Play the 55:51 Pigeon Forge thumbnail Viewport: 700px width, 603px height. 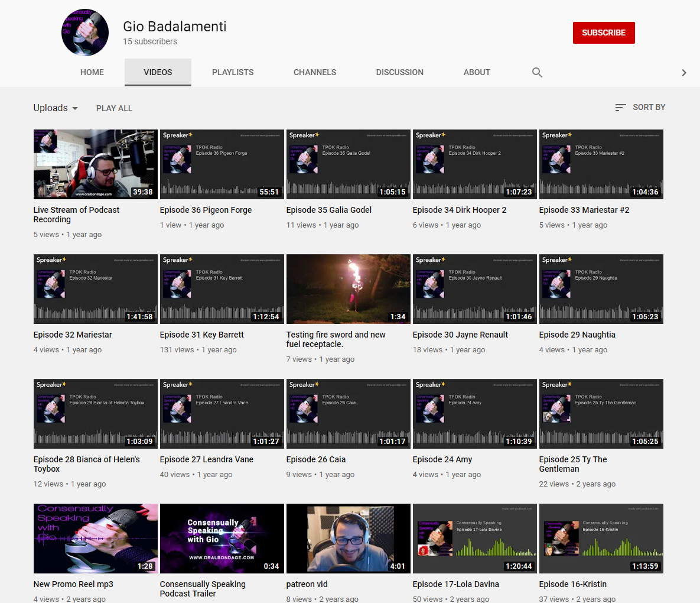pyautogui.click(x=222, y=164)
